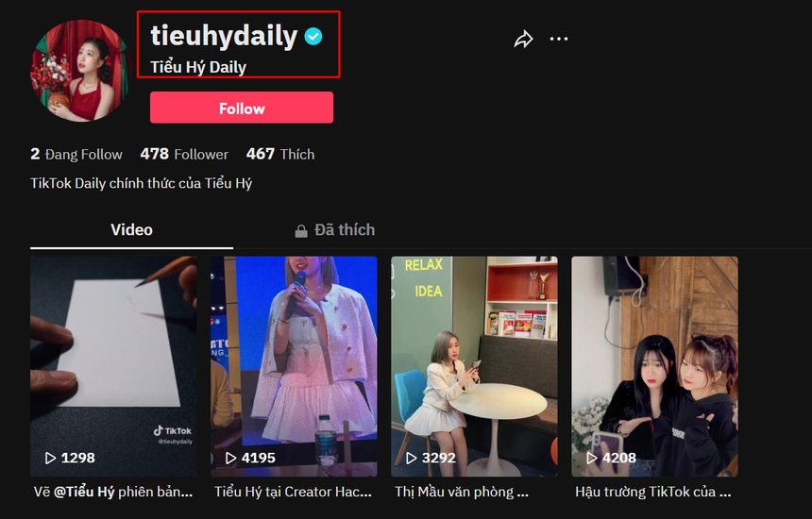The width and height of the screenshot is (812, 519).
Task: View the 2 Đang Follow list
Action: point(76,154)
